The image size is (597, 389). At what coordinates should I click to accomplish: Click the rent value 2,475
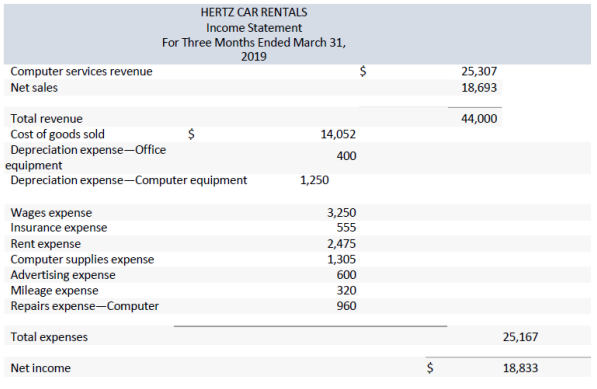point(342,244)
